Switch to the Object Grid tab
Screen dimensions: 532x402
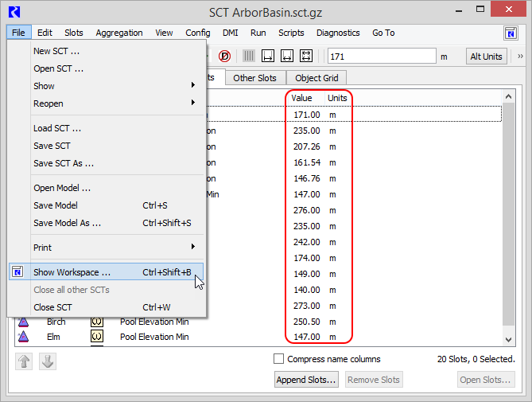point(318,78)
